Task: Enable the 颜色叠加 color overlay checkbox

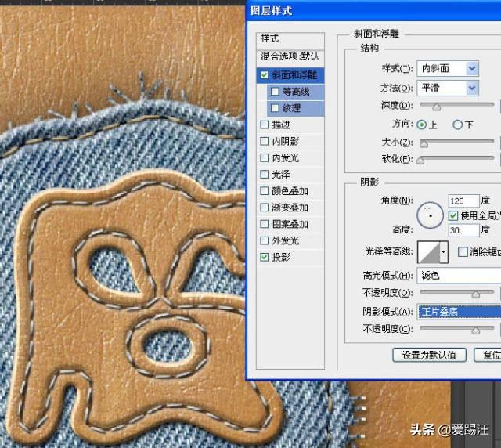Action: (265, 191)
